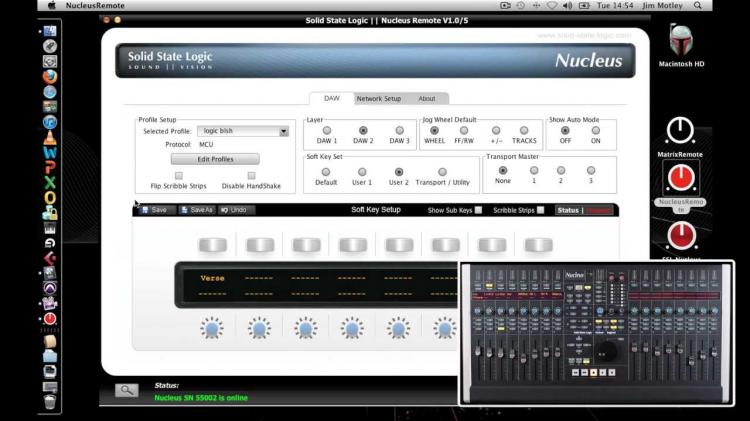This screenshot has height=421, width=750.
Task: Set Transport Master to 1
Action: click(x=534, y=170)
